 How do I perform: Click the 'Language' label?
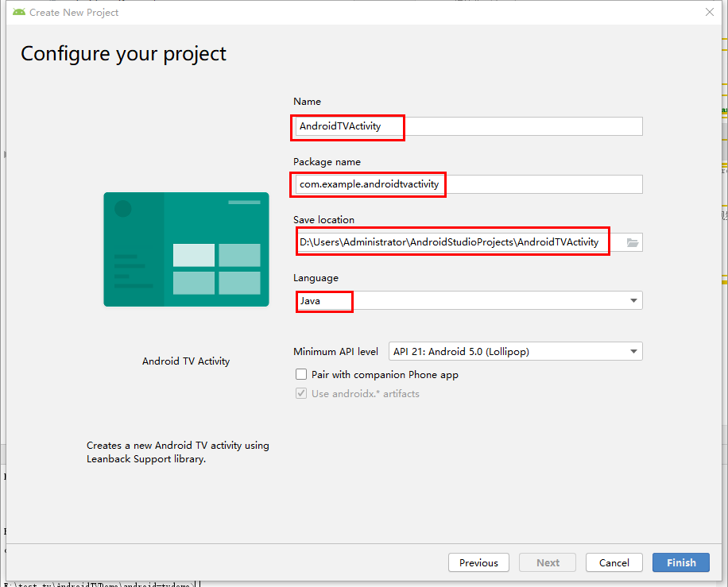[316, 278]
